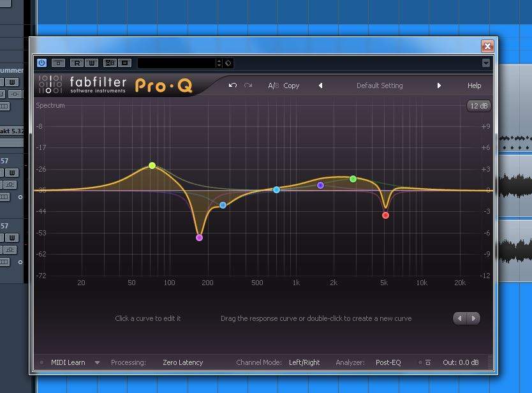Select the purple EQ band near 1.5 kHz

pyautogui.click(x=320, y=185)
